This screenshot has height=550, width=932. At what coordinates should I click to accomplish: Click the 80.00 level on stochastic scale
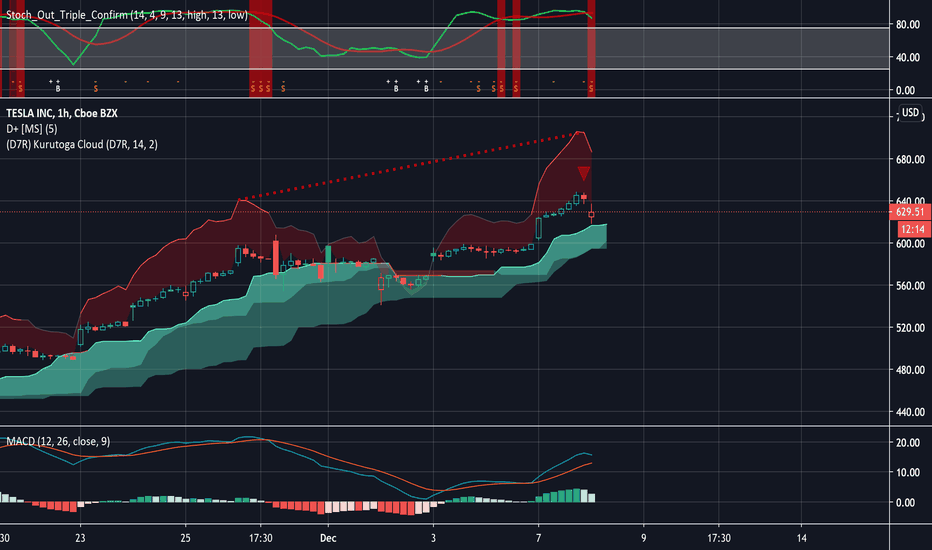(908, 25)
